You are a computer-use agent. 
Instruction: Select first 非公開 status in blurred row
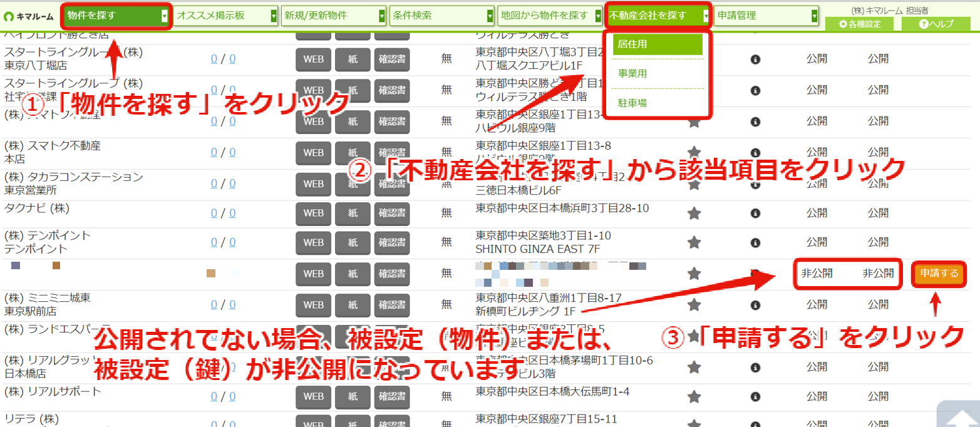click(817, 274)
